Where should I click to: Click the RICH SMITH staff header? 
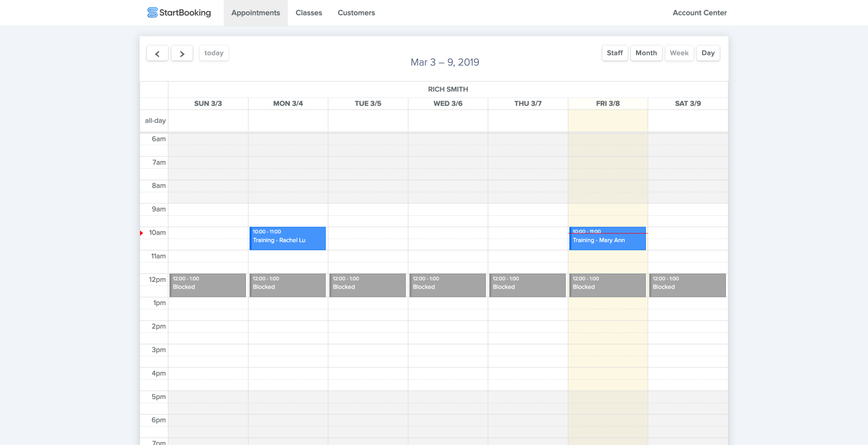pos(448,89)
